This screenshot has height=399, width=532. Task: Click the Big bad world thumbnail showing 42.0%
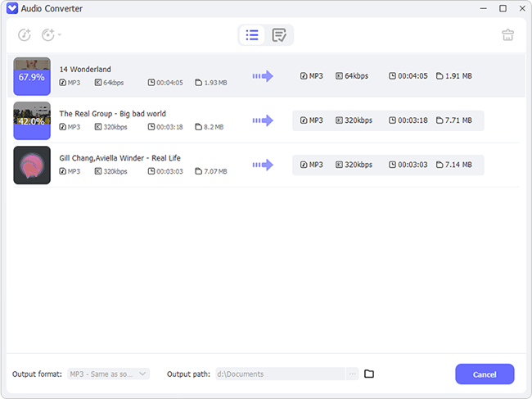(x=32, y=120)
